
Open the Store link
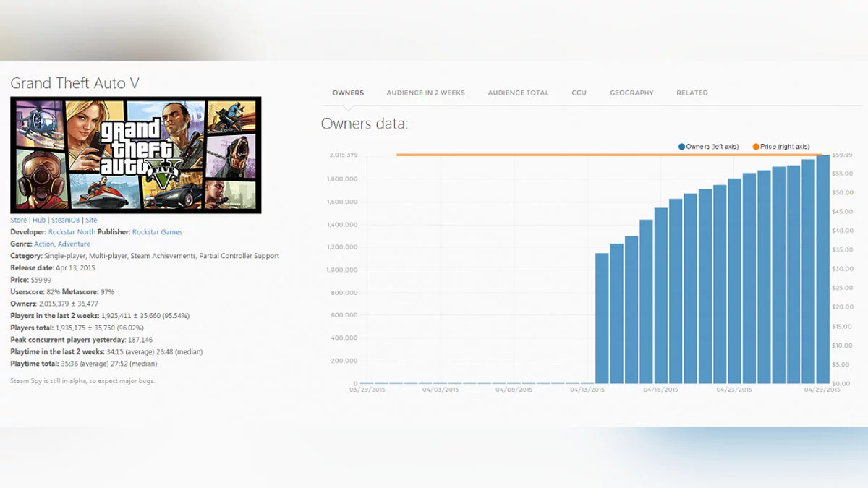coord(19,220)
